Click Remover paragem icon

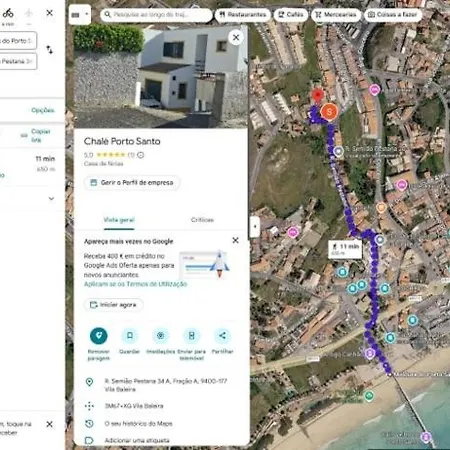click(x=99, y=336)
